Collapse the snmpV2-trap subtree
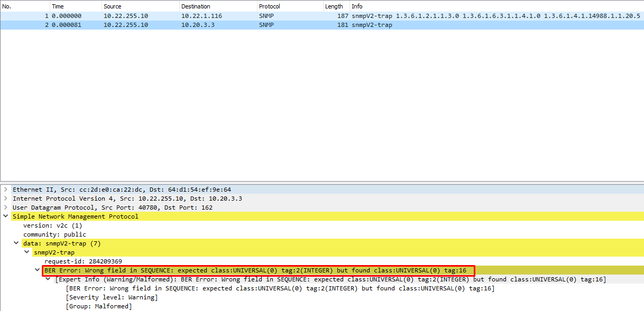644x311 pixels. 26,252
